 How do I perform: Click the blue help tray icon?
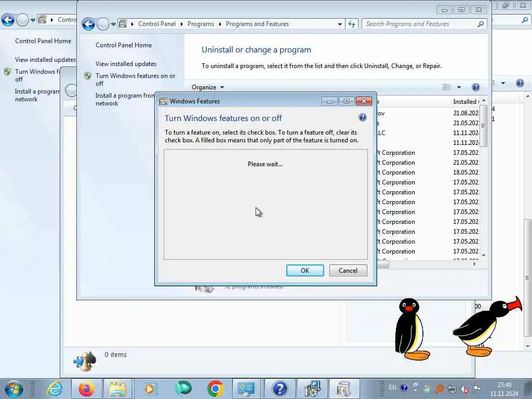coord(404,388)
